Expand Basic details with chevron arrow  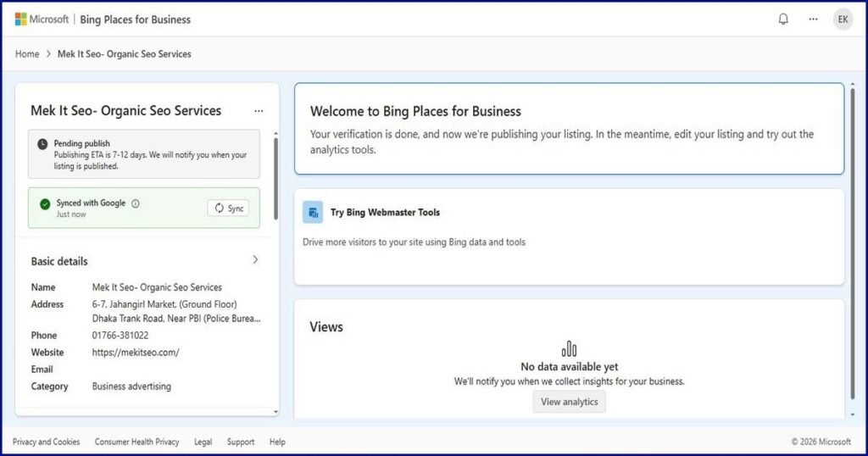(255, 259)
